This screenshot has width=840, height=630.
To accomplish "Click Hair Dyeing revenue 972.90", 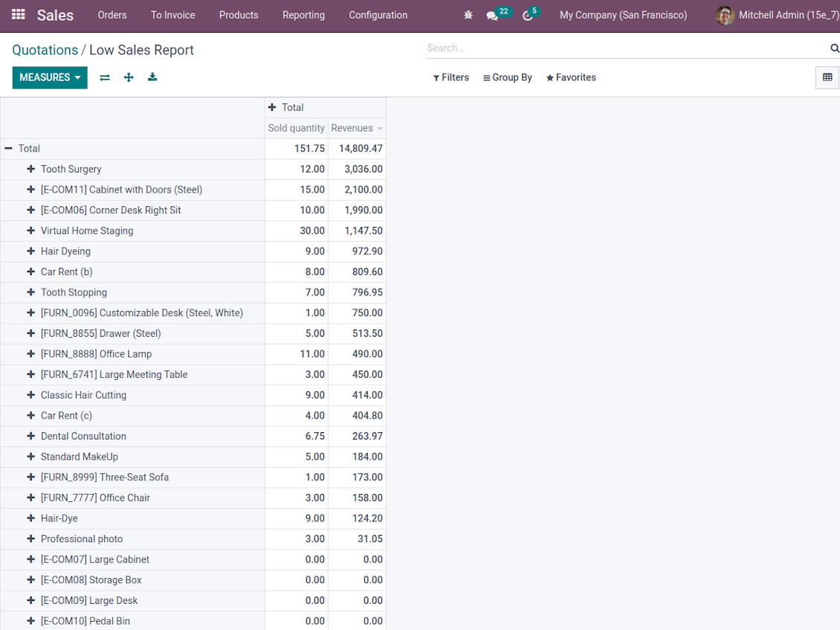I will 357,251.
